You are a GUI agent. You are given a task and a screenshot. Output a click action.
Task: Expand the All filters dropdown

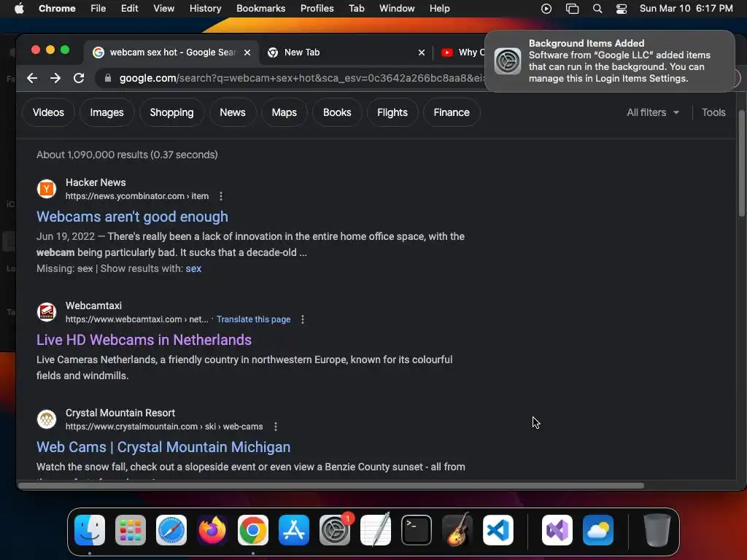tap(653, 112)
